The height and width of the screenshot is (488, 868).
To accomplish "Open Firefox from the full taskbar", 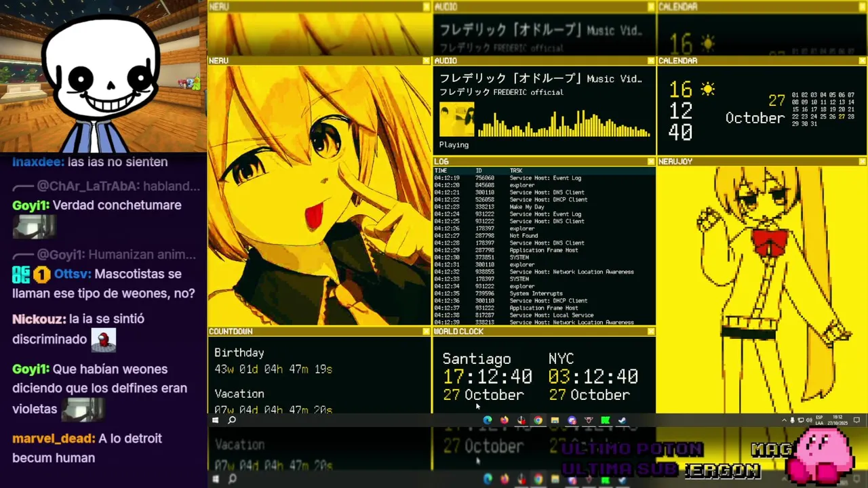I will click(x=505, y=420).
